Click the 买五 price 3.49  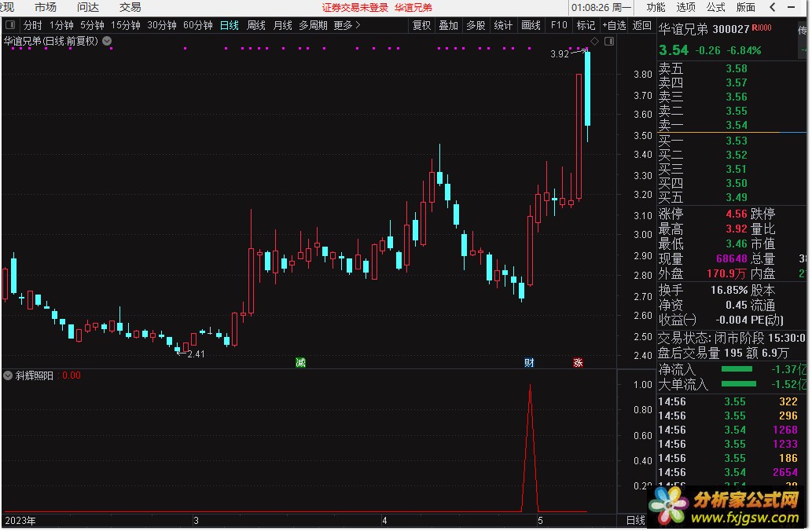tap(736, 197)
